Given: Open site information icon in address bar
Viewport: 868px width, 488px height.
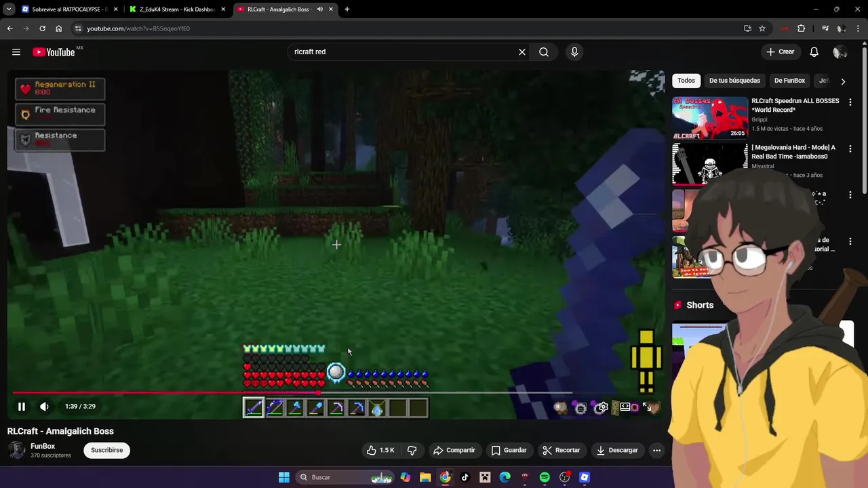Looking at the screenshot, I should point(78,28).
